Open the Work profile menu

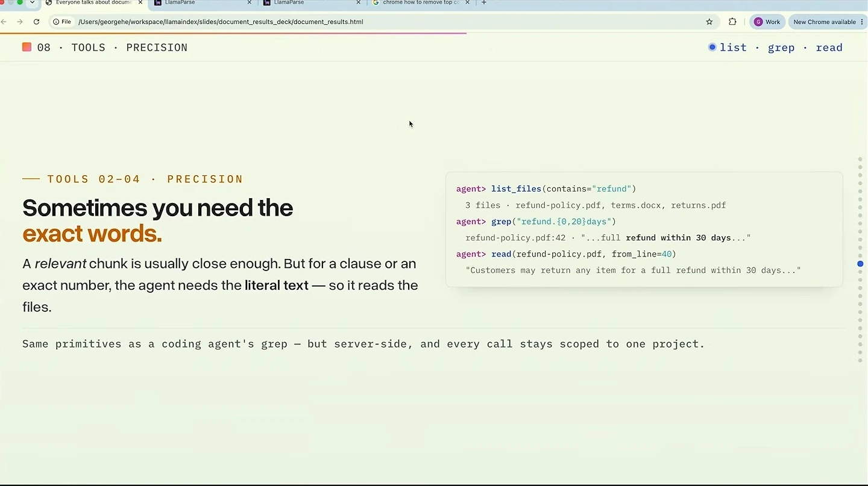point(767,22)
